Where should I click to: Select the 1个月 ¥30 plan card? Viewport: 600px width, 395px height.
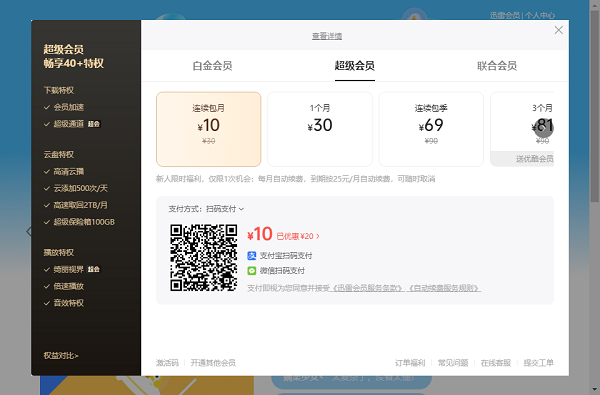(x=320, y=129)
